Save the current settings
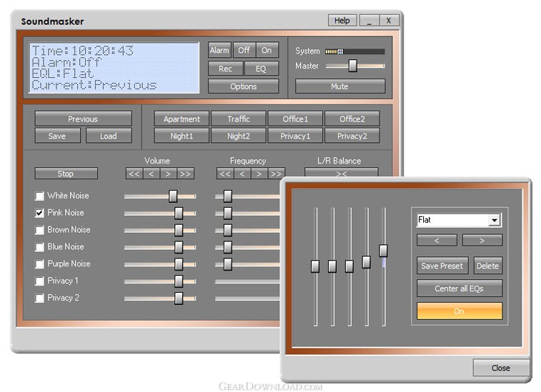The height and width of the screenshot is (392, 541). coord(57,136)
